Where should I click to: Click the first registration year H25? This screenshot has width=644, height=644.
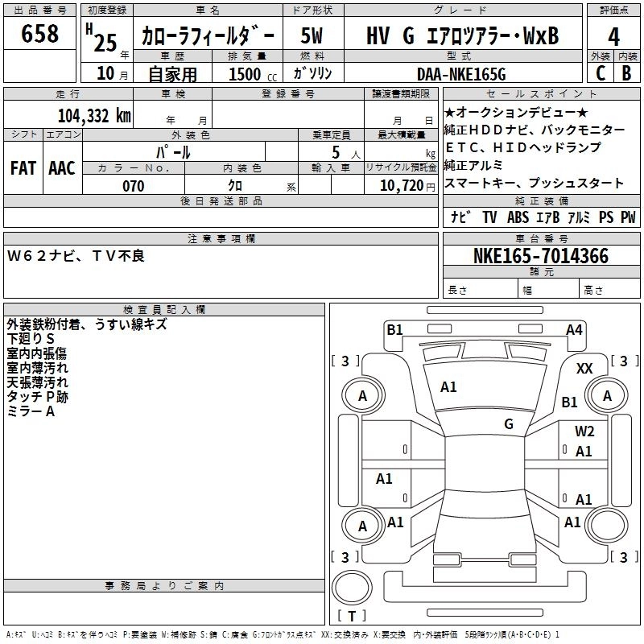pyautogui.click(x=106, y=40)
